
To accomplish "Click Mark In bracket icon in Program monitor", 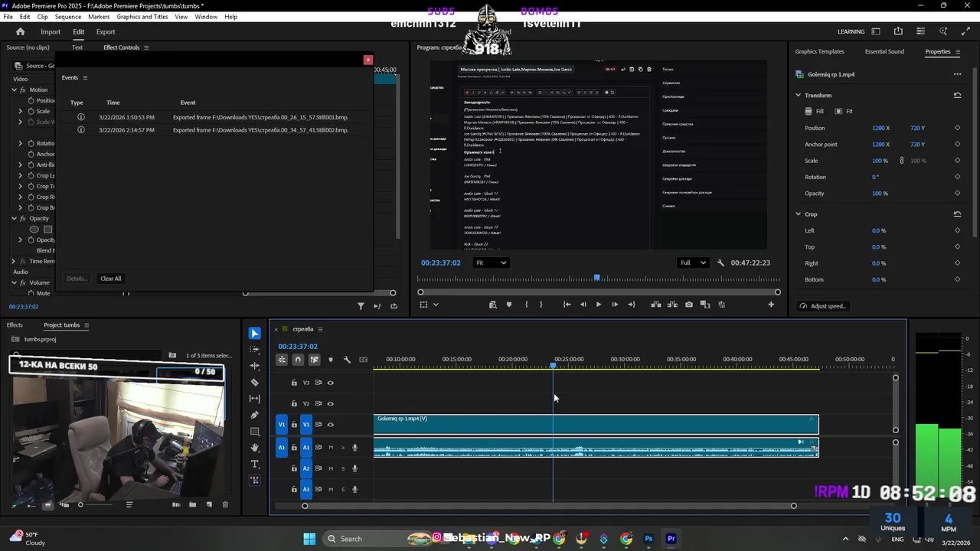I will pyautogui.click(x=526, y=305).
